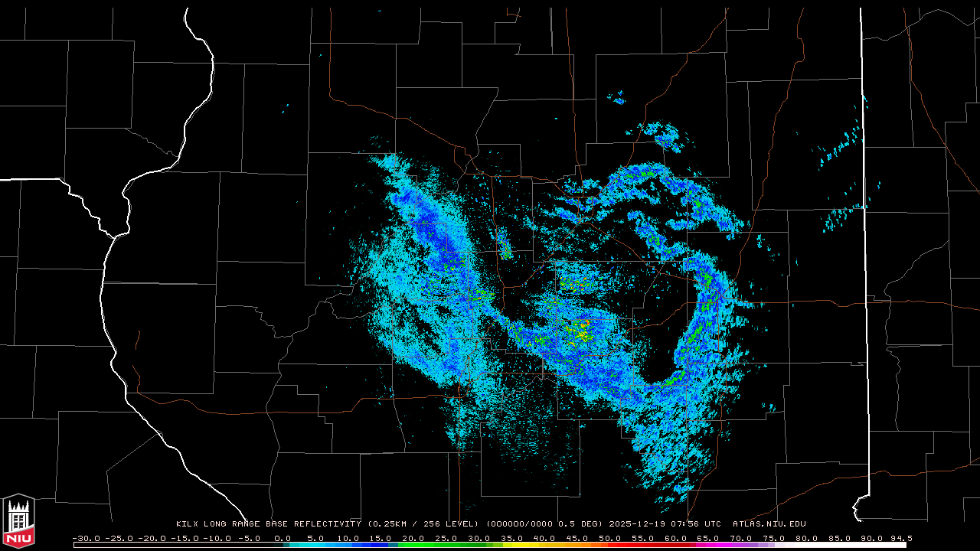Click the yellow-orange high reflectivity core at map center
The height and width of the screenshot is (551, 980).
(x=582, y=333)
